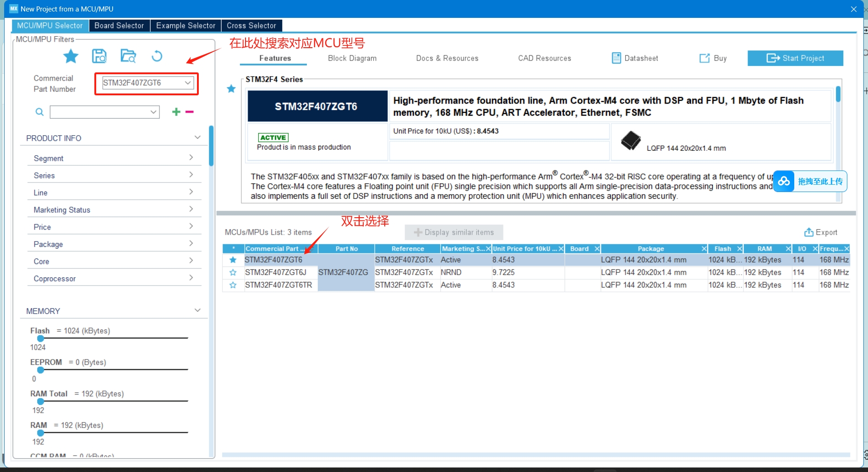Remove Frequency column via X
Image resolution: width=868 pixels, height=472 pixels.
[847, 248]
